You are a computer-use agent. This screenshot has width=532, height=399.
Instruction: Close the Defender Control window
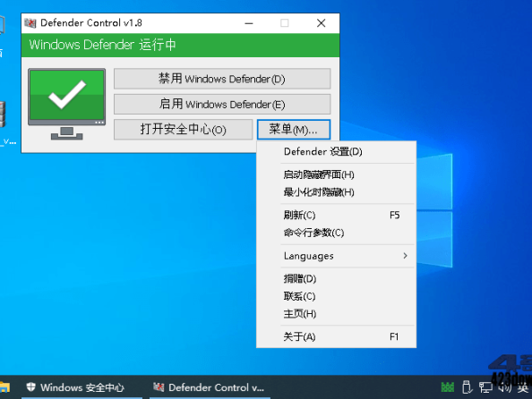click(321, 23)
